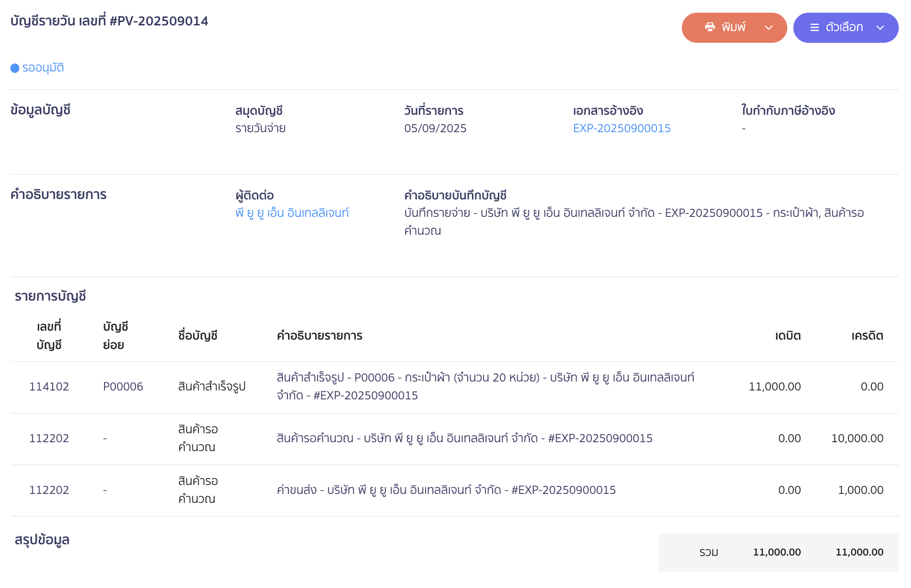
Task: Click the ข้อมูลบัญชี section heading
Action: 40,110
